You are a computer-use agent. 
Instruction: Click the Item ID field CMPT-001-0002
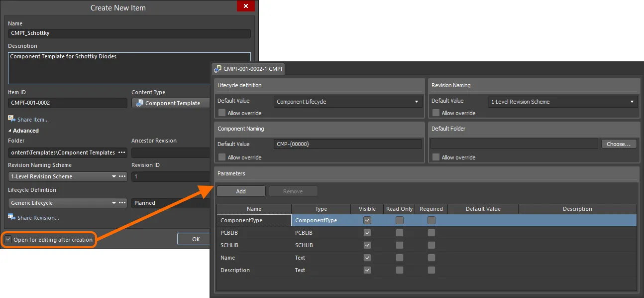point(68,103)
